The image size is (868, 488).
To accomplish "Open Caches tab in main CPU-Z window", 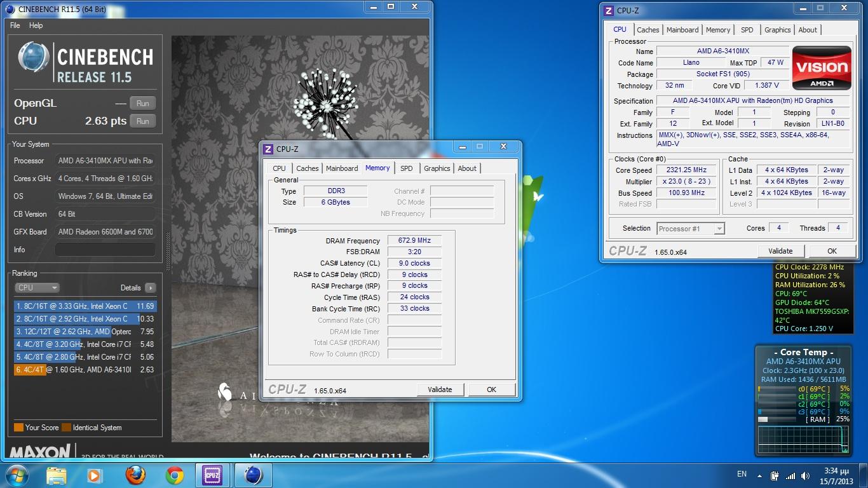I will (x=648, y=30).
